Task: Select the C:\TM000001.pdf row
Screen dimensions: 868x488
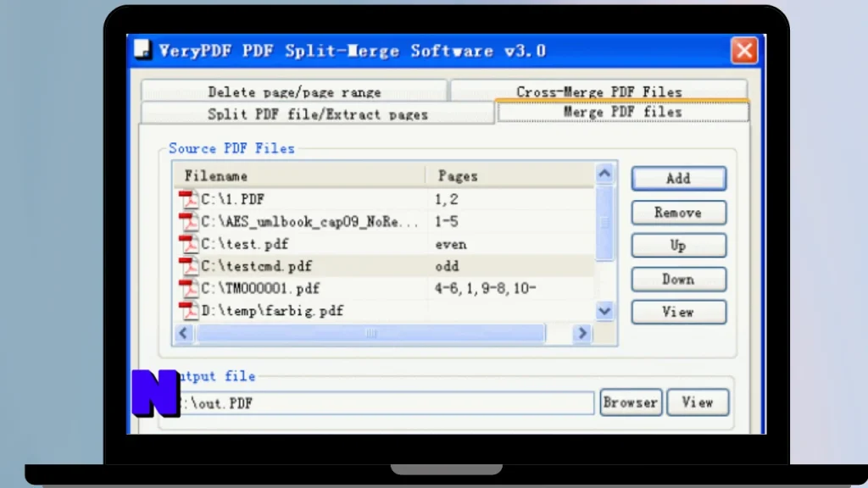Action: [x=384, y=288]
